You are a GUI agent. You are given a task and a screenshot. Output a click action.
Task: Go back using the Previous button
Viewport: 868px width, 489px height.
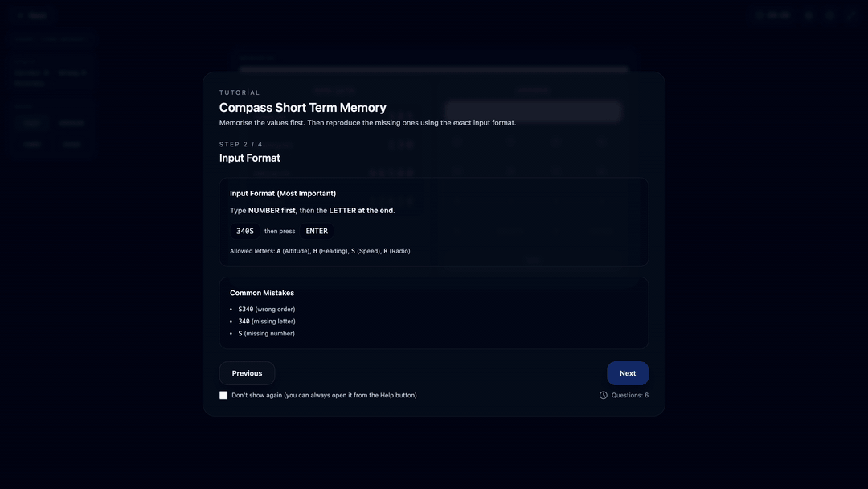click(247, 373)
